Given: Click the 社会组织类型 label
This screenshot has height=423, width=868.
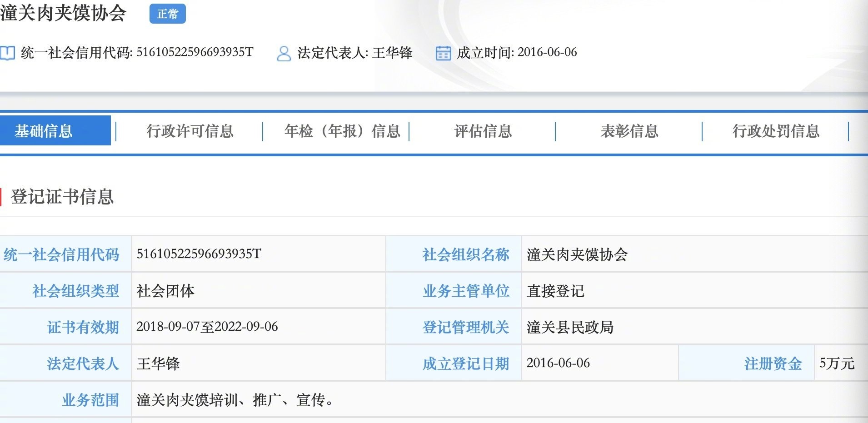Looking at the screenshot, I should (x=76, y=291).
